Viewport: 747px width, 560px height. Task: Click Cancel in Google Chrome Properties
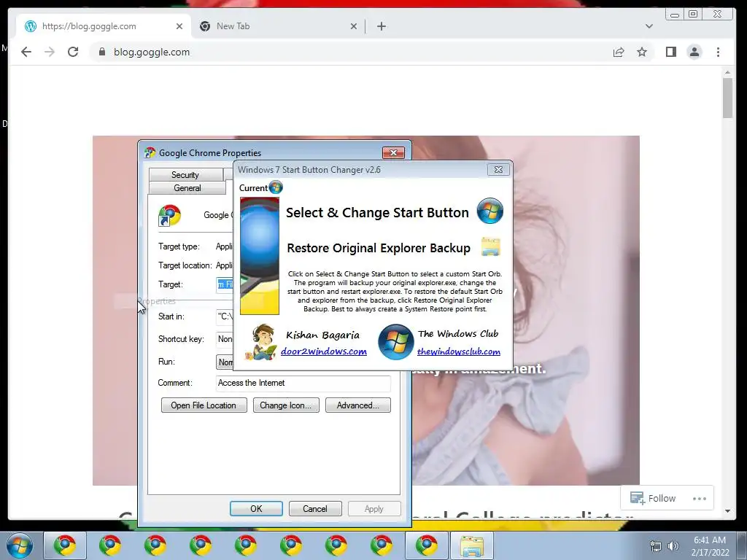[x=315, y=508]
